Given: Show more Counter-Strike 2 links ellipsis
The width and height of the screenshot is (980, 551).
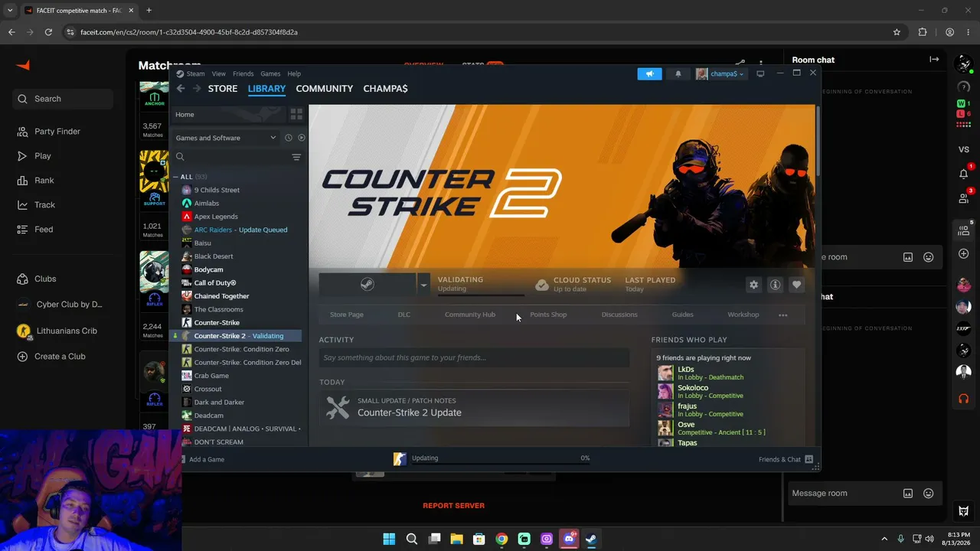Looking at the screenshot, I should click(782, 315).
